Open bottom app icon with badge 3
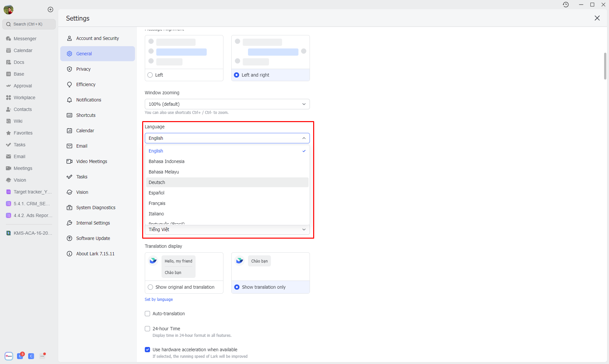The width and height of the screenshot is (609, 364). click(20, 356)
